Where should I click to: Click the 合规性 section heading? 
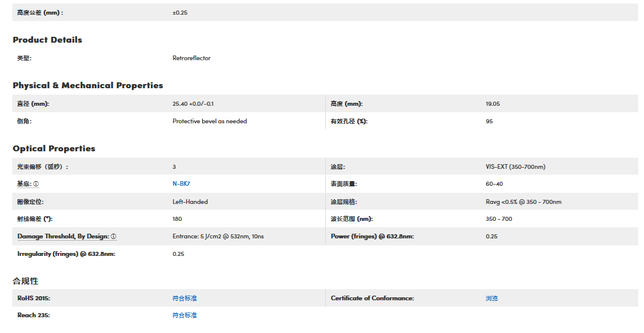pos(26,282)
